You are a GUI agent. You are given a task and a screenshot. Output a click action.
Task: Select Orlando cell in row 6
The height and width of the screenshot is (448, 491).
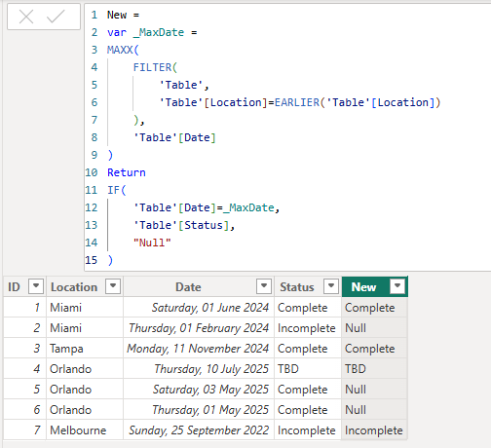[x=85, y=410]
